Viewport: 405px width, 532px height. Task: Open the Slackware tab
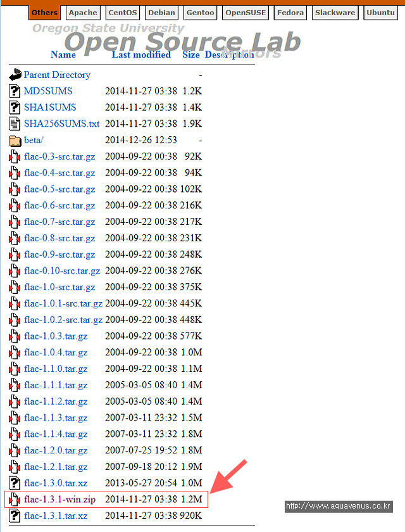tap(335, 13)
